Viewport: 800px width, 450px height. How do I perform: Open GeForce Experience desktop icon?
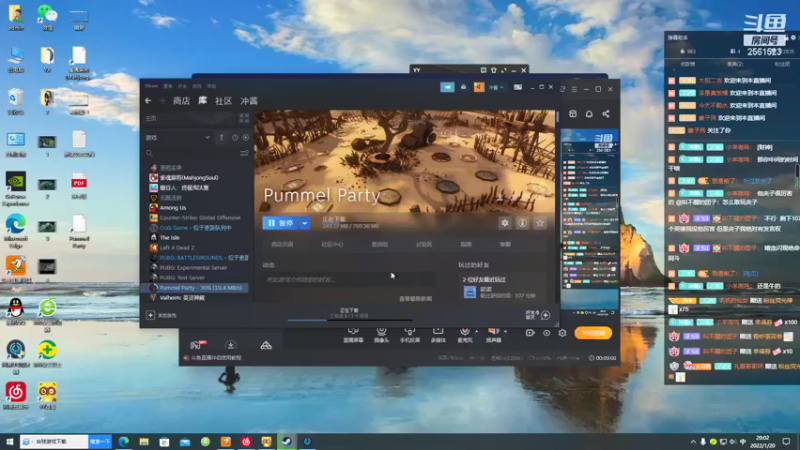(x=16, y=188)
